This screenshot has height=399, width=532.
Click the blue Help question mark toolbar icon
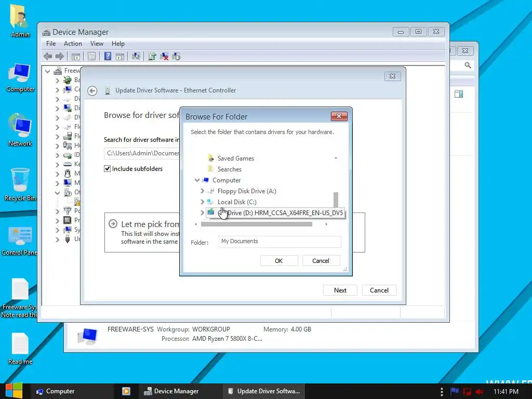click(x=108, y=56)
